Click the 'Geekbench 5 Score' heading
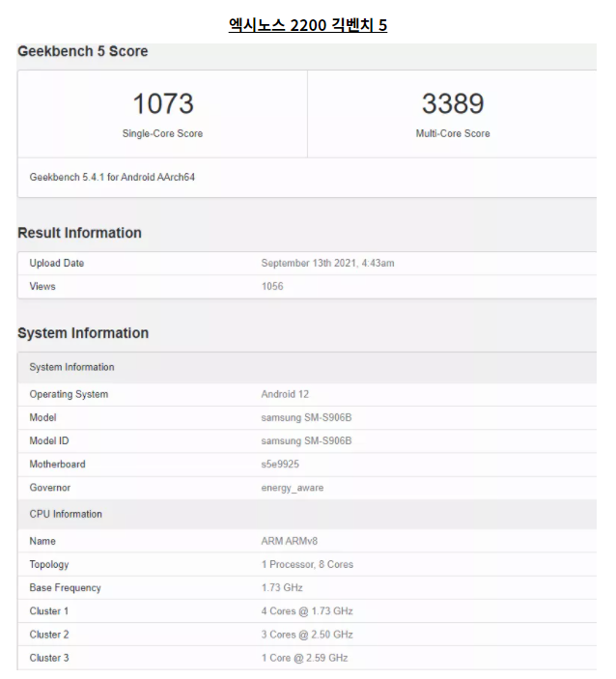 [x=83, y=51]
